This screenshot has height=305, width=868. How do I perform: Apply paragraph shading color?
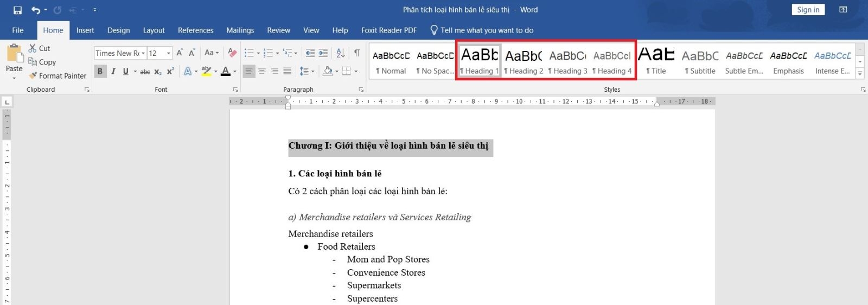[328, 71]
